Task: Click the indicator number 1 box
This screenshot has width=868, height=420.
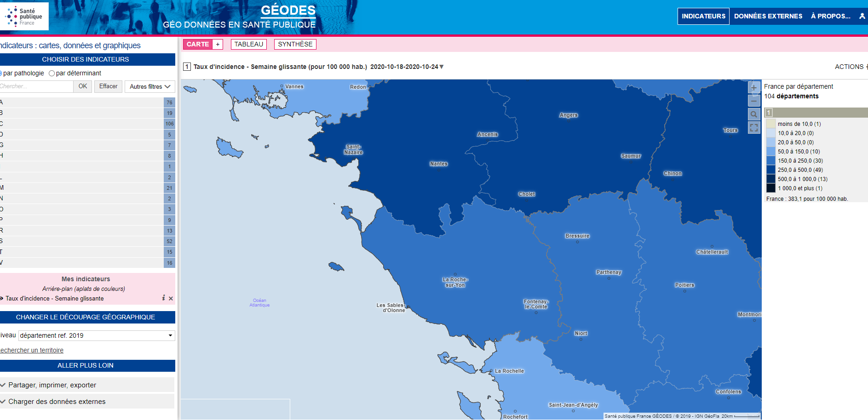Action: tap(187, 67)
